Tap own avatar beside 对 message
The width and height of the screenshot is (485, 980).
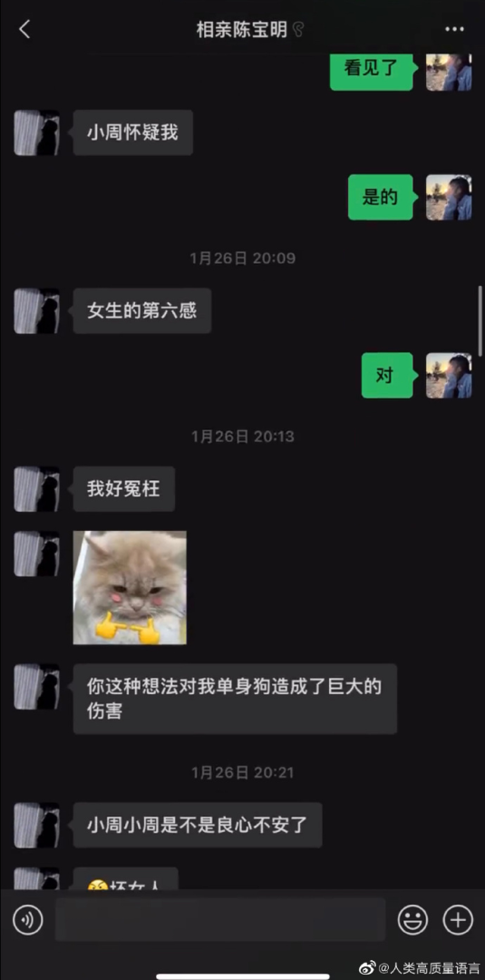click(x=449, y=375)
